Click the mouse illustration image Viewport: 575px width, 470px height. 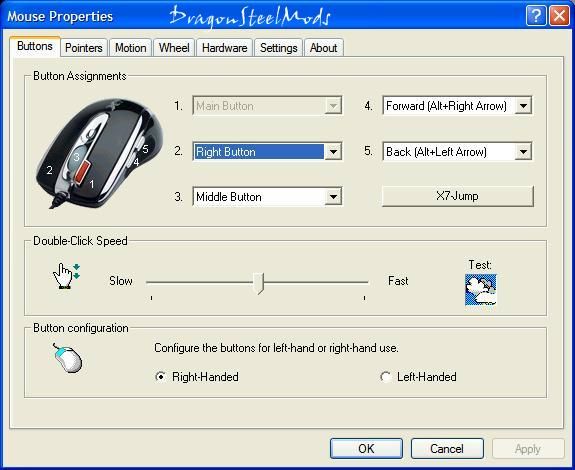tap(100, 154)
